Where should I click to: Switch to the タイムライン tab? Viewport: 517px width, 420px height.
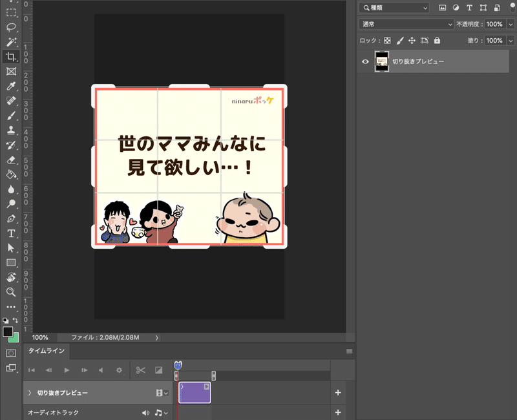(46, 351)
